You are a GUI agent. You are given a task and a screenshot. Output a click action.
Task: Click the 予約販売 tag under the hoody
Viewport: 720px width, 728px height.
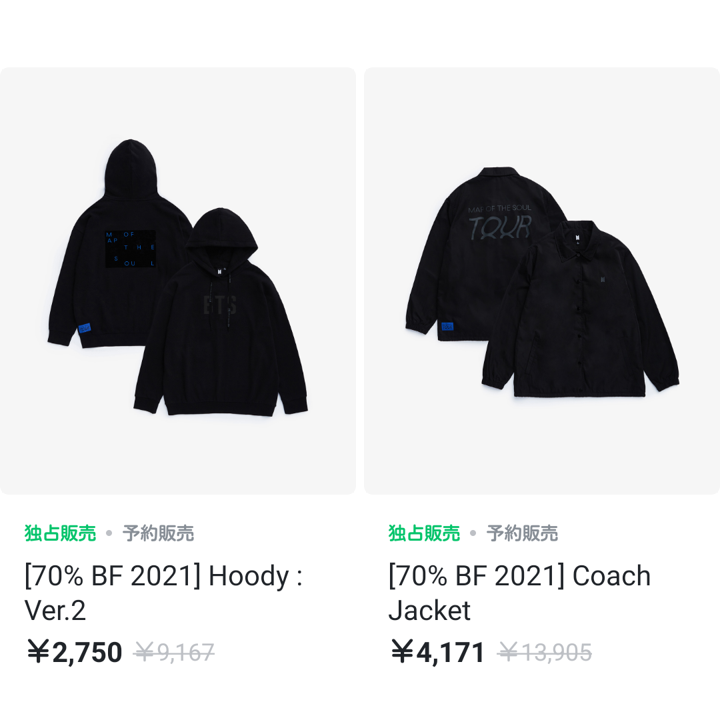click(158, 533)
